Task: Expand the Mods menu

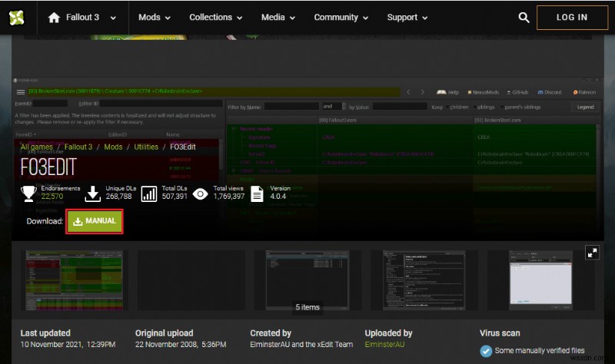Action: point(155,18)
